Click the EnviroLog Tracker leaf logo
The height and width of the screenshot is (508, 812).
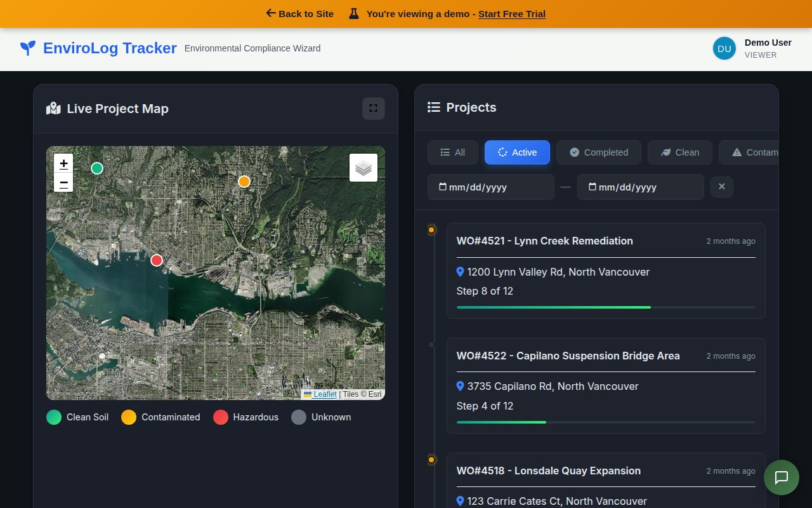28,48
